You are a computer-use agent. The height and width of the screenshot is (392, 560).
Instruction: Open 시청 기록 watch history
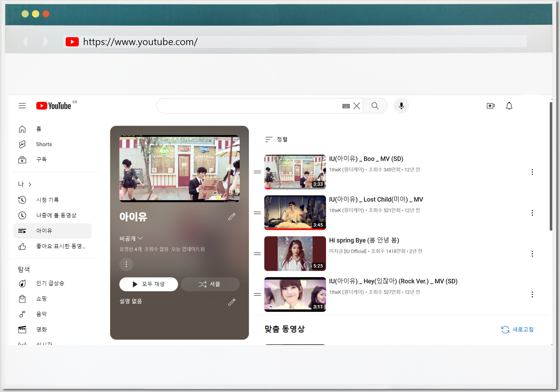[x=52, y=200]
